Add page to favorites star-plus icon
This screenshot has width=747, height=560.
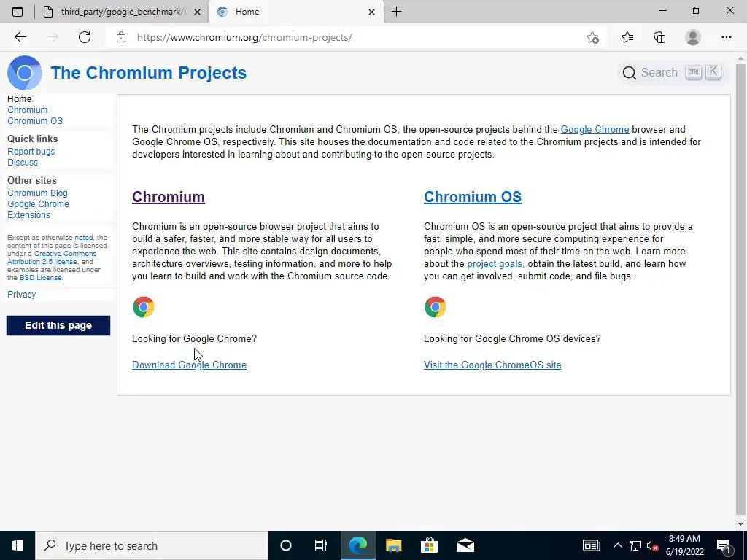[592, 37]
